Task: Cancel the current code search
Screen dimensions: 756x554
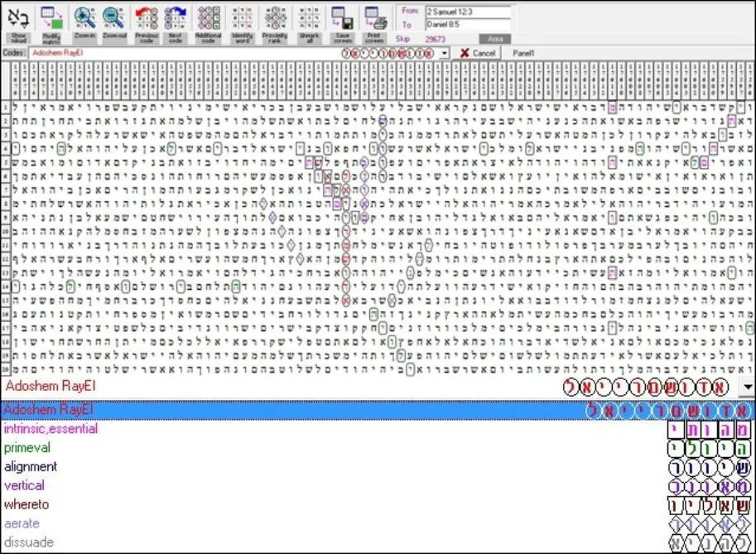Action: click(478, 53)
